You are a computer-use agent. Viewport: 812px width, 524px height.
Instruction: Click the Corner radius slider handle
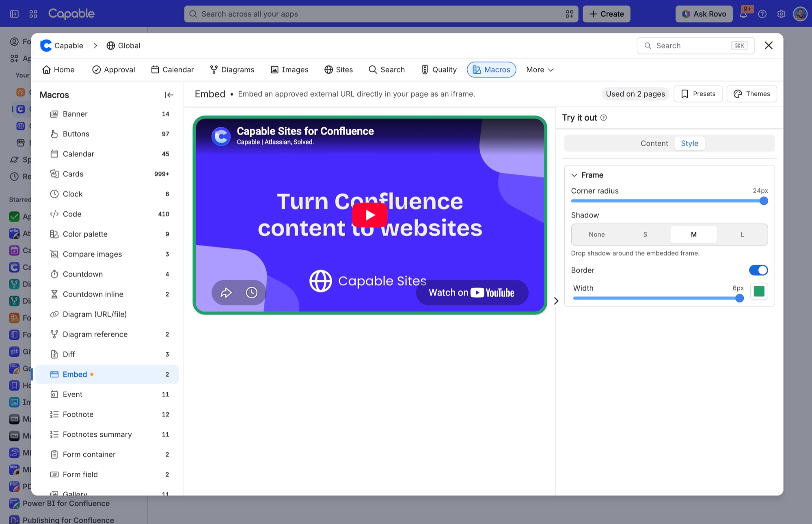tap(764, 201)
